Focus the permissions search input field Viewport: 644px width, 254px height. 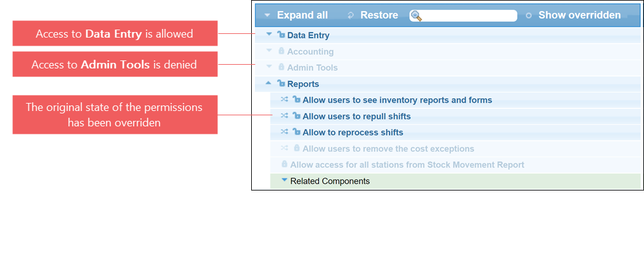pos(463,15)
